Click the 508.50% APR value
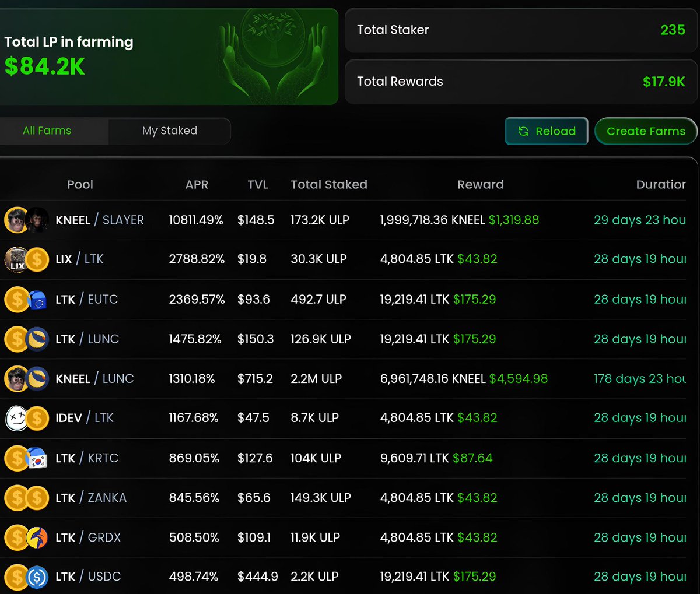The height and width of the screenshot is (594, 700). 194,537
